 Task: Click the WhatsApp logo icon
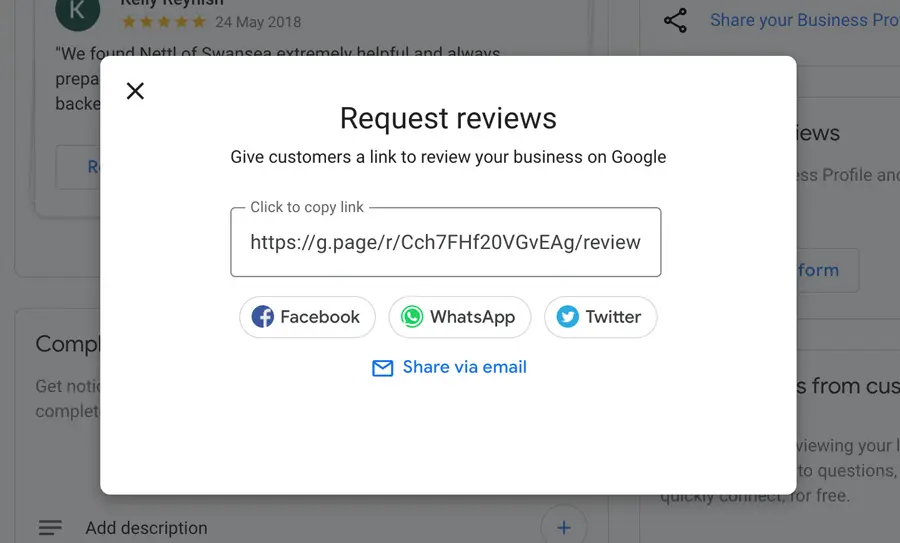click(412, 317)
